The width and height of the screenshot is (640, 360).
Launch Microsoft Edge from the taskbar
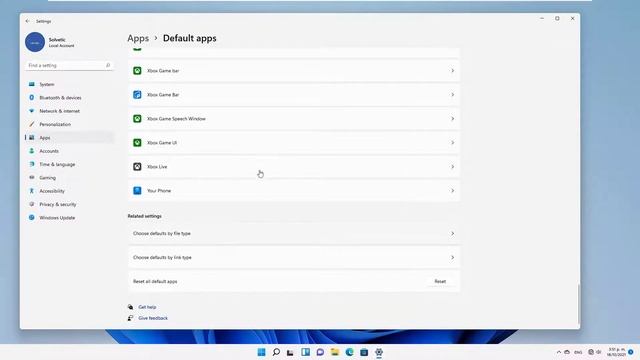pos(349,352)
